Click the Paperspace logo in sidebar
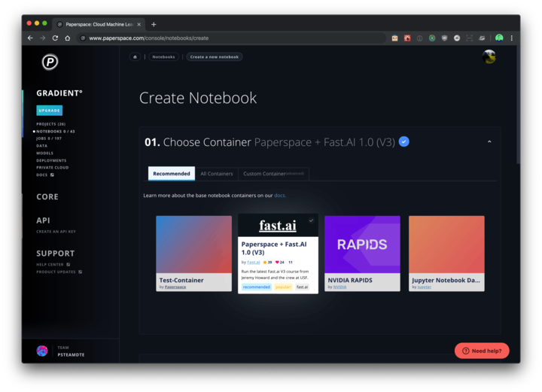The width and height of the screenshot is (542, 392). tap(50, 62)
